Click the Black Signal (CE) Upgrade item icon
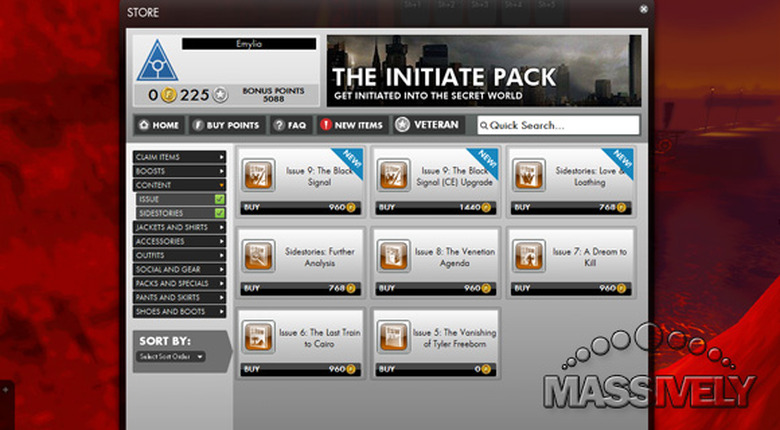 [x=394, y=175]
